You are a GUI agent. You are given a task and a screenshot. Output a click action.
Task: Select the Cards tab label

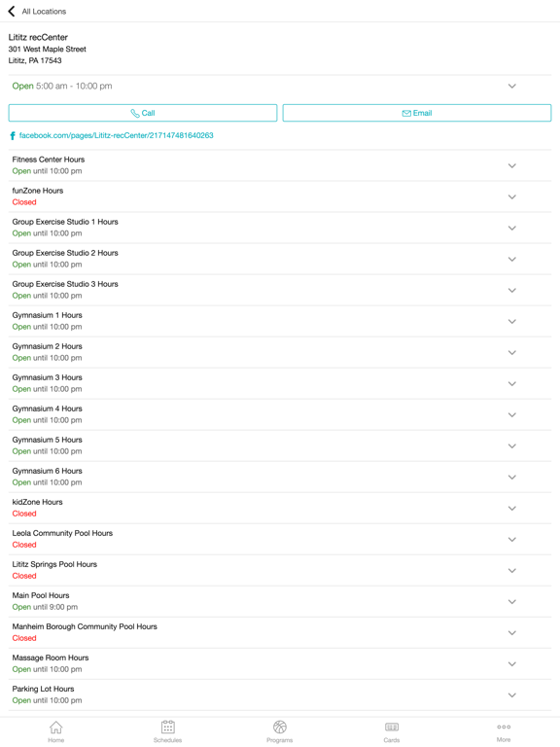coord(392,740)
